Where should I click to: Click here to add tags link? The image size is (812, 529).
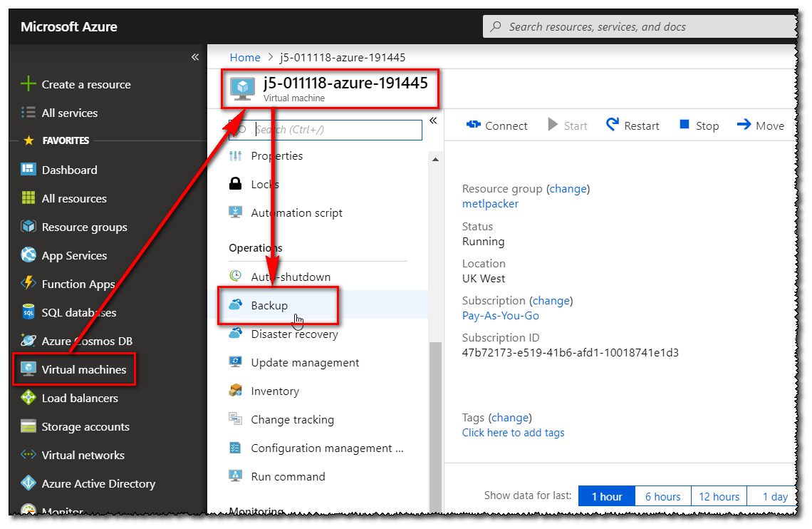(x=513, y=433)
